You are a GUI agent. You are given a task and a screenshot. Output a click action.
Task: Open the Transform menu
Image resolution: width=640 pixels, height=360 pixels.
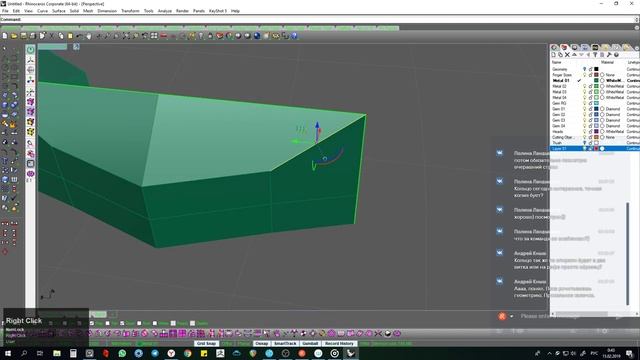pos(130,11)
